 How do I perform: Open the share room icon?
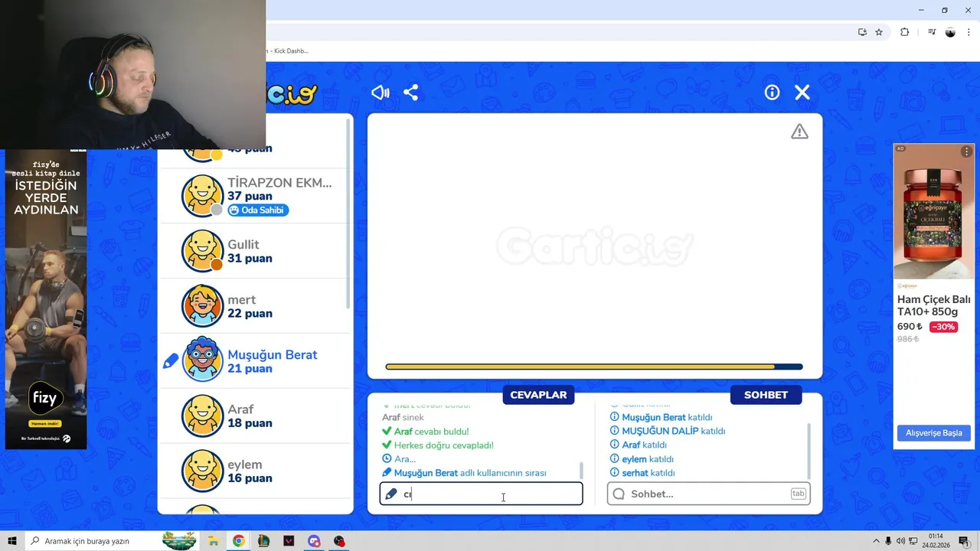[x=411, y=93]
